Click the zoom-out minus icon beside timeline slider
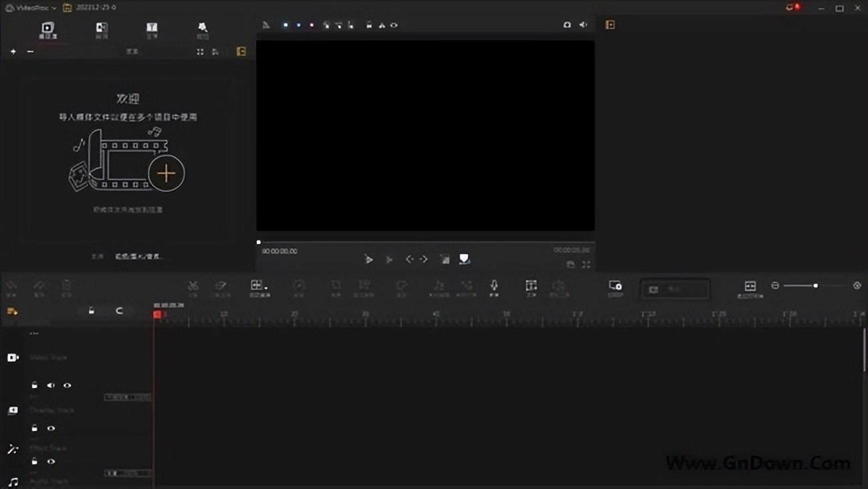Image resolution: width=868 pixels, height=489 pixels. 775,286
